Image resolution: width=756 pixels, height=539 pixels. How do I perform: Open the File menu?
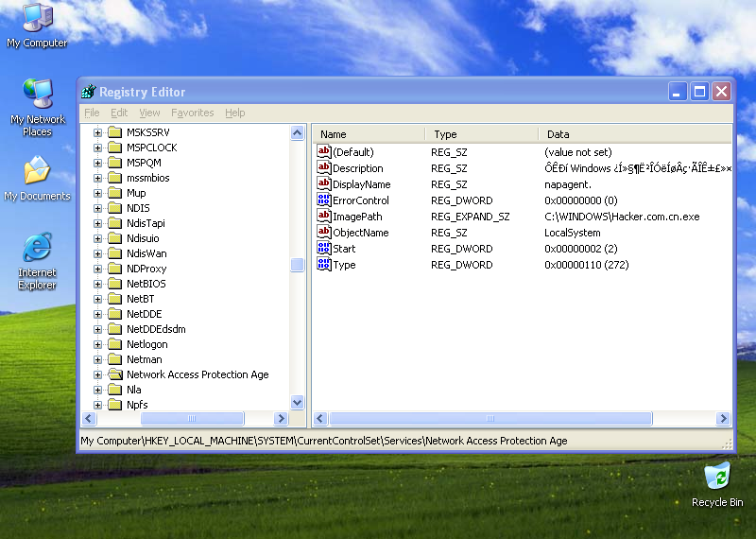pos(92,113)
